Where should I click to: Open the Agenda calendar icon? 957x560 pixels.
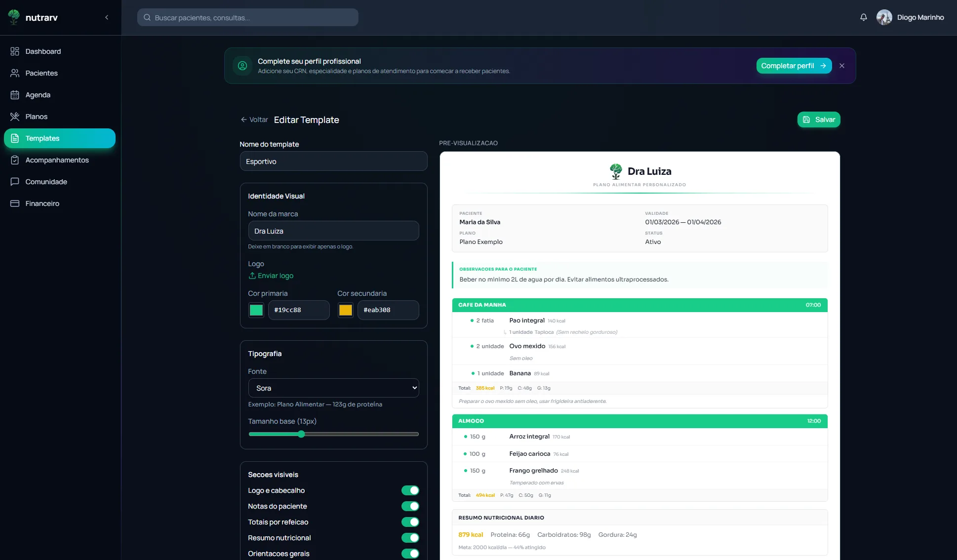tap(15, 95)
